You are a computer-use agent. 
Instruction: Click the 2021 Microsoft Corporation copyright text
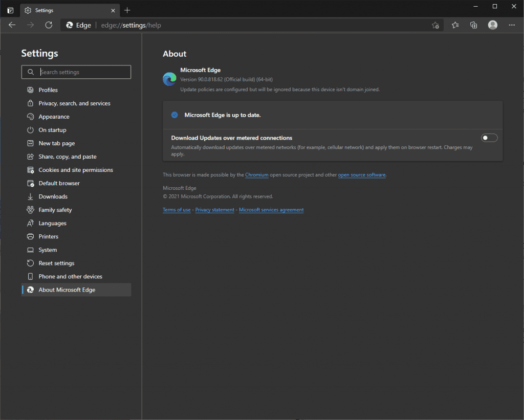point(218,196)
